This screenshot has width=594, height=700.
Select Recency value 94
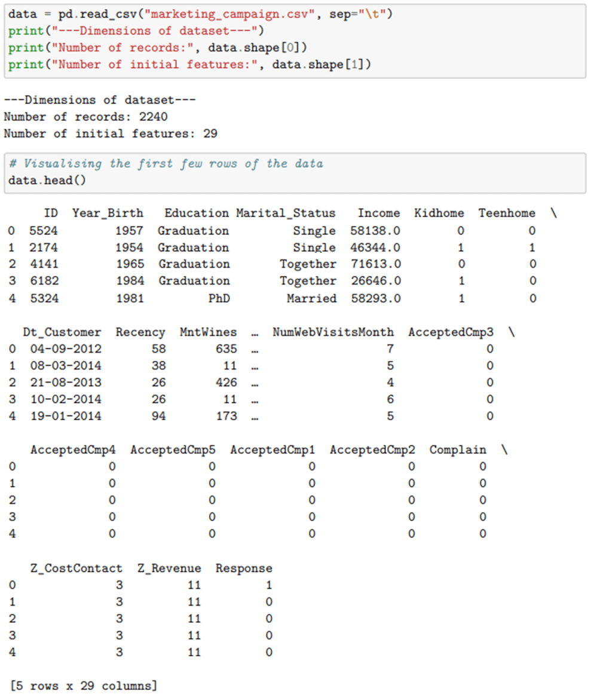pyautogui.click(x=158, y=417)
